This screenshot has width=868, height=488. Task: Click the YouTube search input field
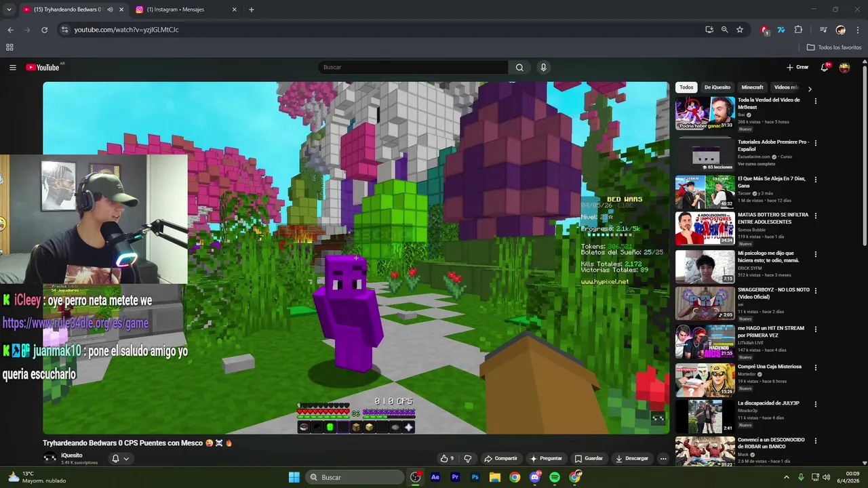point(412,67)
